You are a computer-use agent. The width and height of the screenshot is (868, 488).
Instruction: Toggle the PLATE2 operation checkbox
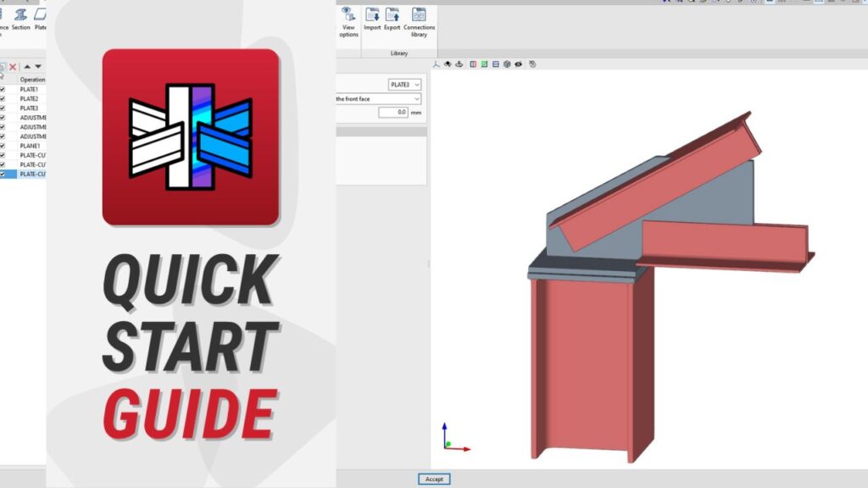(x=3, y=99)
